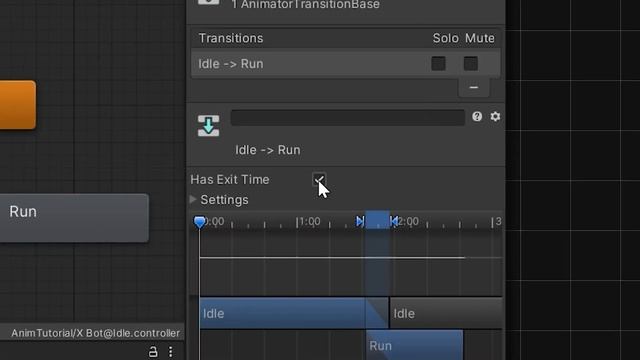The width and height of the screenshot is (640, 360).
Task: Click the transition arrow icon beside the name field
Action: [209, 126]
